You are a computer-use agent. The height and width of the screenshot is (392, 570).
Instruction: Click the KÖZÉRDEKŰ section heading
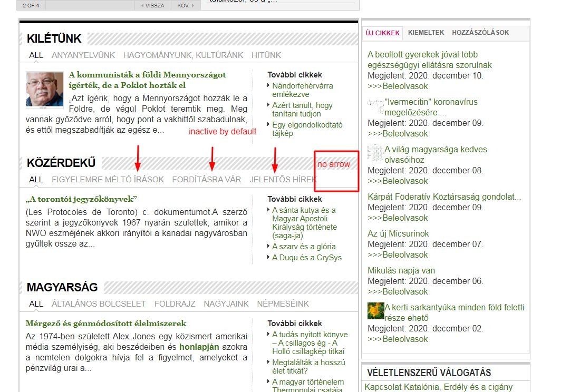tap(61, 163)
